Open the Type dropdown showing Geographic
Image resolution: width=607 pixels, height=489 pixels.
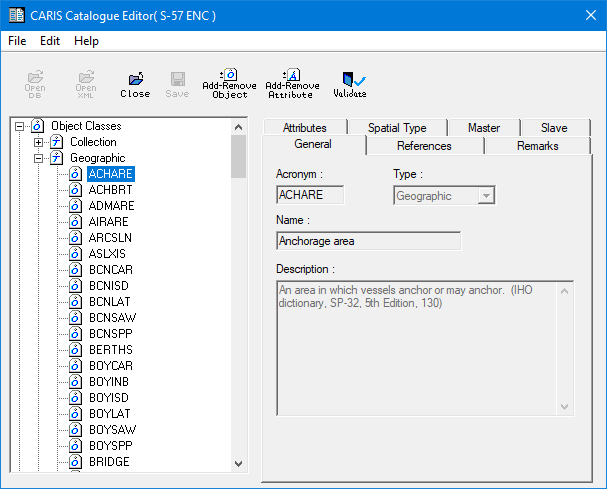tap(486, 196)
